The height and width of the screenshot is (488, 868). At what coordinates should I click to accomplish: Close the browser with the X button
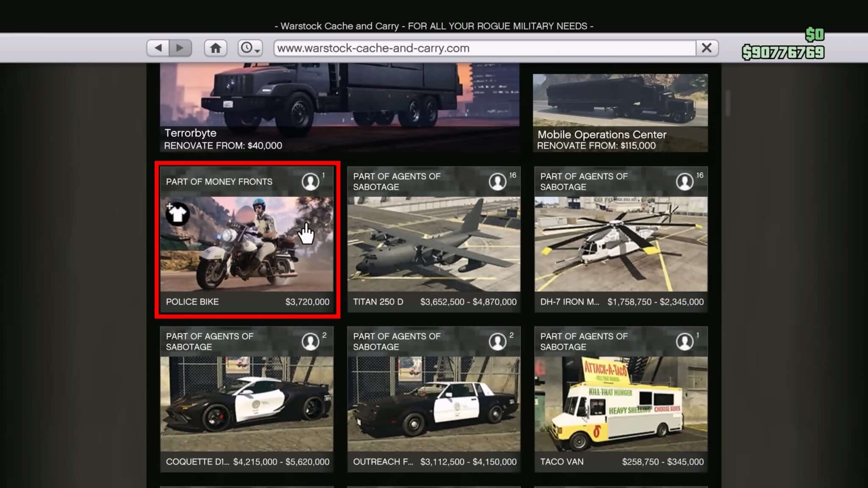pyautogui.click(x=707, y=48)
